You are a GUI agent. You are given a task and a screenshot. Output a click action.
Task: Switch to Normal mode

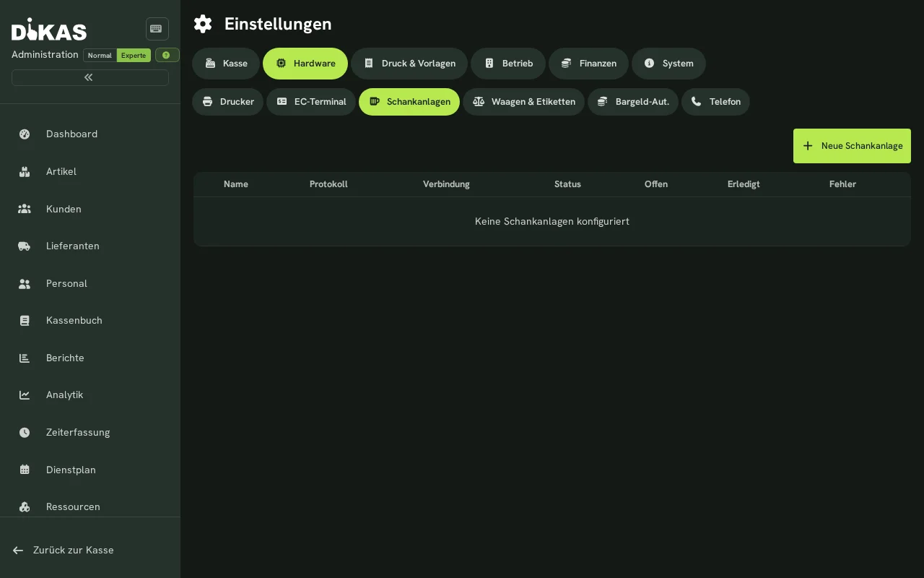click(100, 55)
